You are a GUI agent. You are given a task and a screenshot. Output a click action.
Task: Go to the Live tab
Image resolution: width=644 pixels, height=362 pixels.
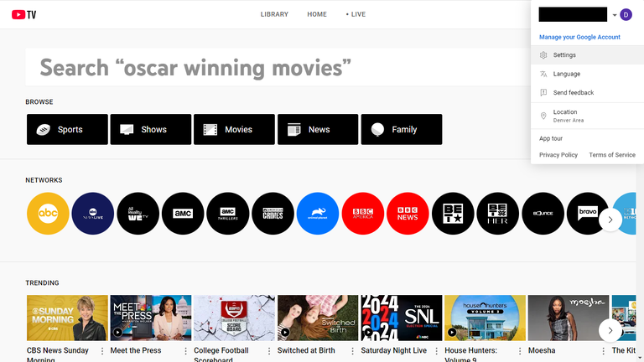pyautogui.click(x=356, y=14)
